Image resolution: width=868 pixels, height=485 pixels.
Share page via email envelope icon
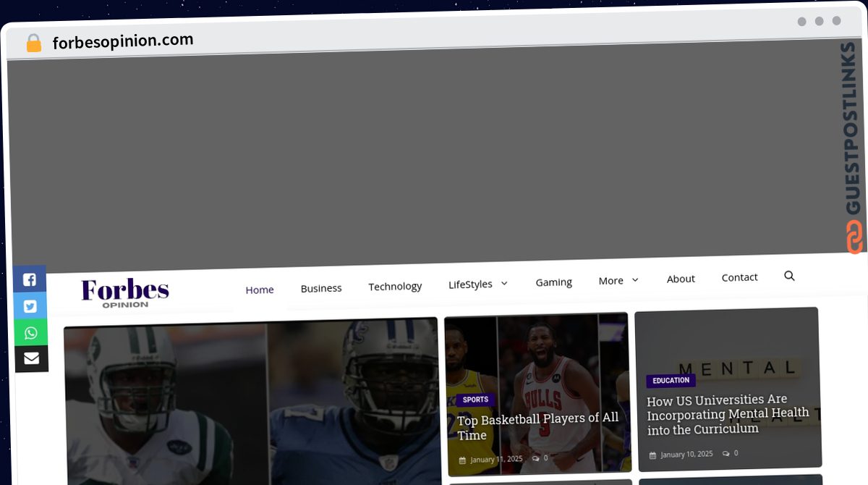(x=31, y=358)
